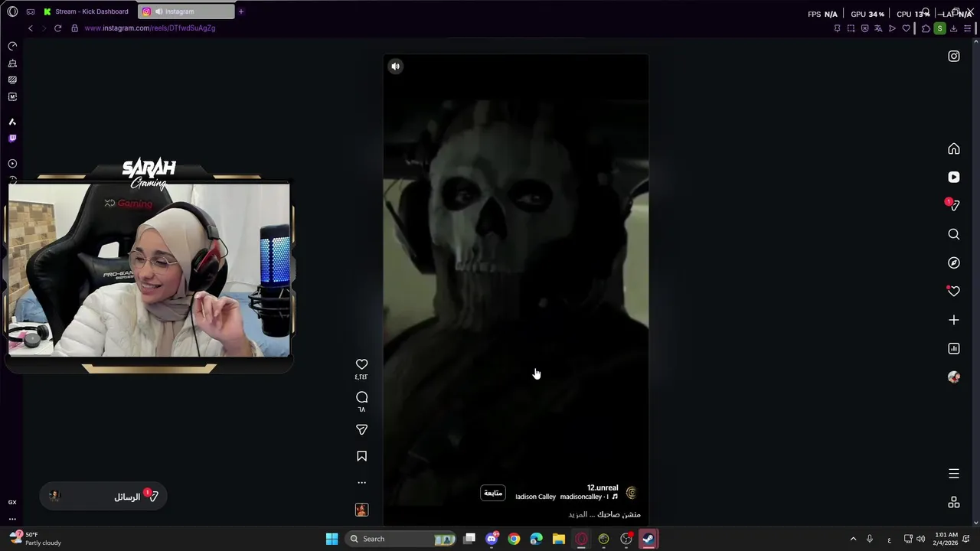Open Aria AI sidebar icon
This screenshot has height=551, width=980.
click(x=12, y=122)
